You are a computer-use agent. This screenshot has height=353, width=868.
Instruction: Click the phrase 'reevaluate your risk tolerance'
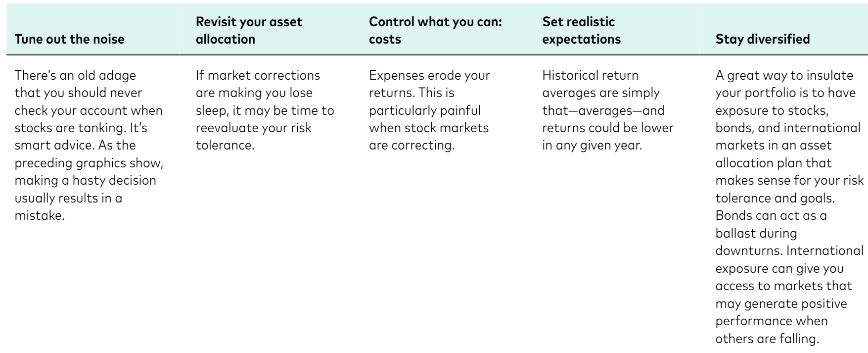pyautogui.click(x=254, y=137)
